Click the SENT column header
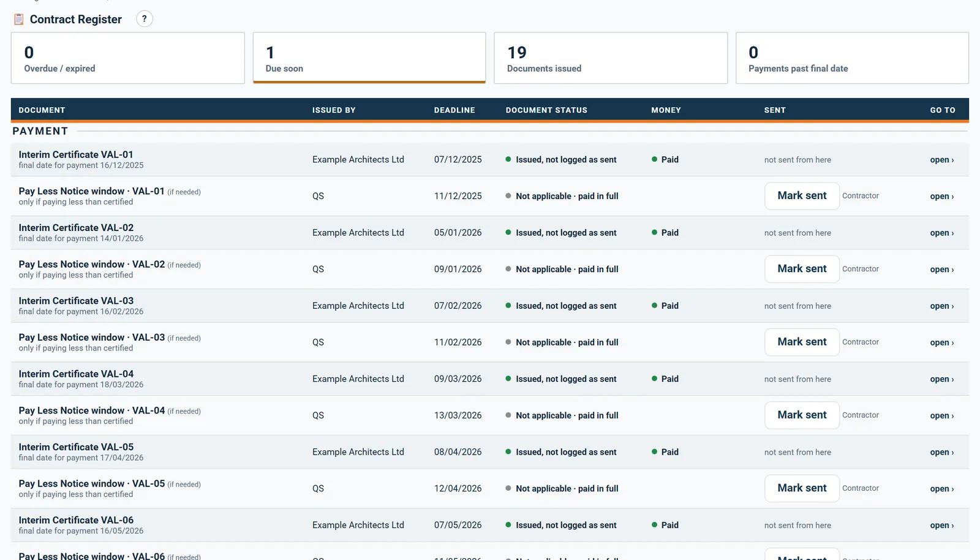Viewport: 980px width, 560px height. pos(775,110)
